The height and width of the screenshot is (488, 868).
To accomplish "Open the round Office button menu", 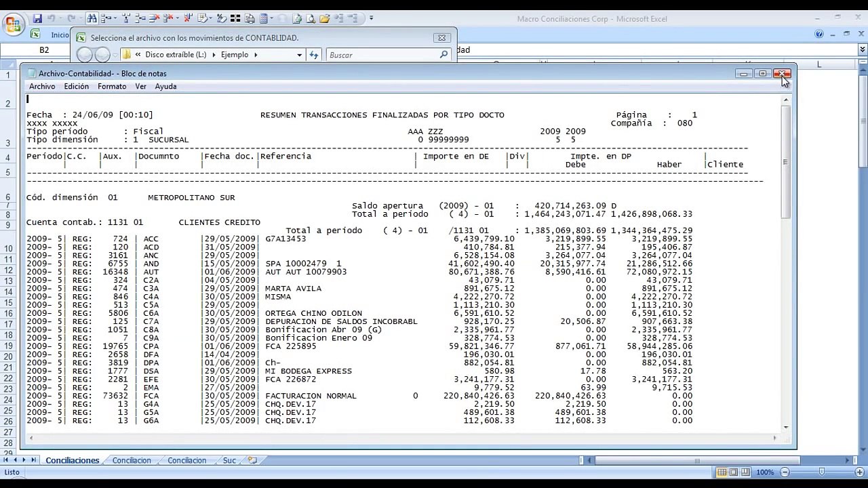I will pos(14,25).
